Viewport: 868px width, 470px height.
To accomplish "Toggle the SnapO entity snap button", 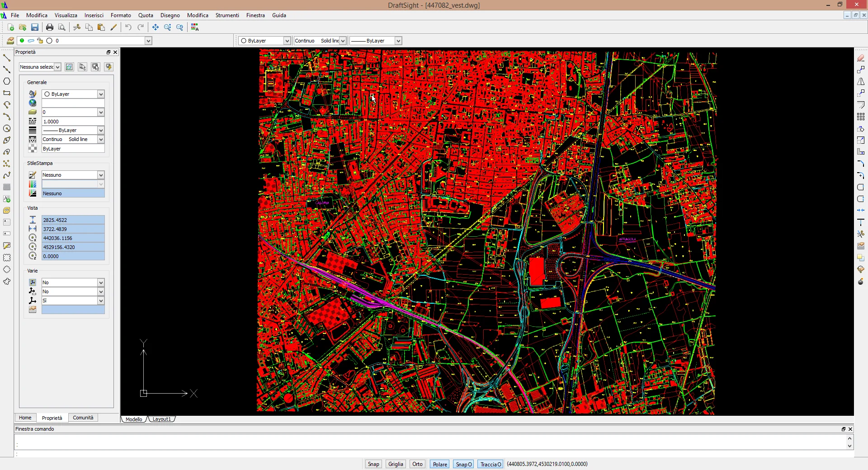I will 463,464.
